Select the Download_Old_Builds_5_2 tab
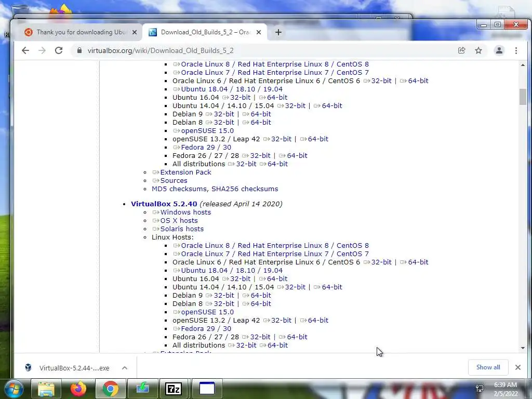This screenshot has height=399, width=532. (205, 32)
